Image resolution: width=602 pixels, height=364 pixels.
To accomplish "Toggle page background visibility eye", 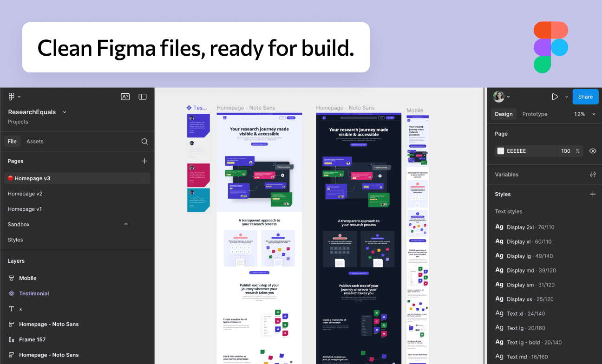I will [593, 151].
